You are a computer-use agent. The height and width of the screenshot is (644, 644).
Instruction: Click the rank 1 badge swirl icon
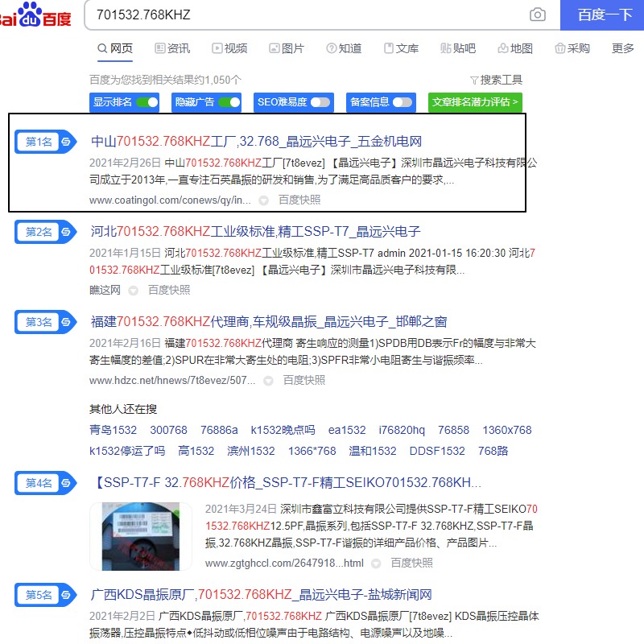66,142
